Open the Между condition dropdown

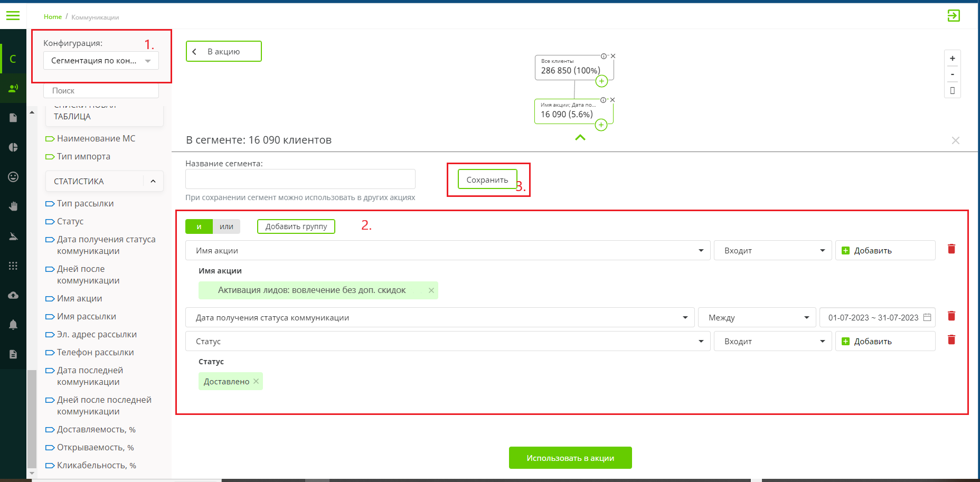tap(757, 317)
